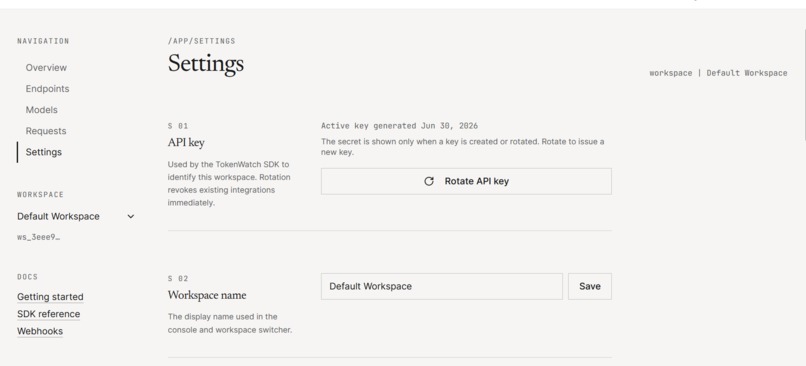Click the 'S 01' section label

pyautogui.click(x=178, y=125)
